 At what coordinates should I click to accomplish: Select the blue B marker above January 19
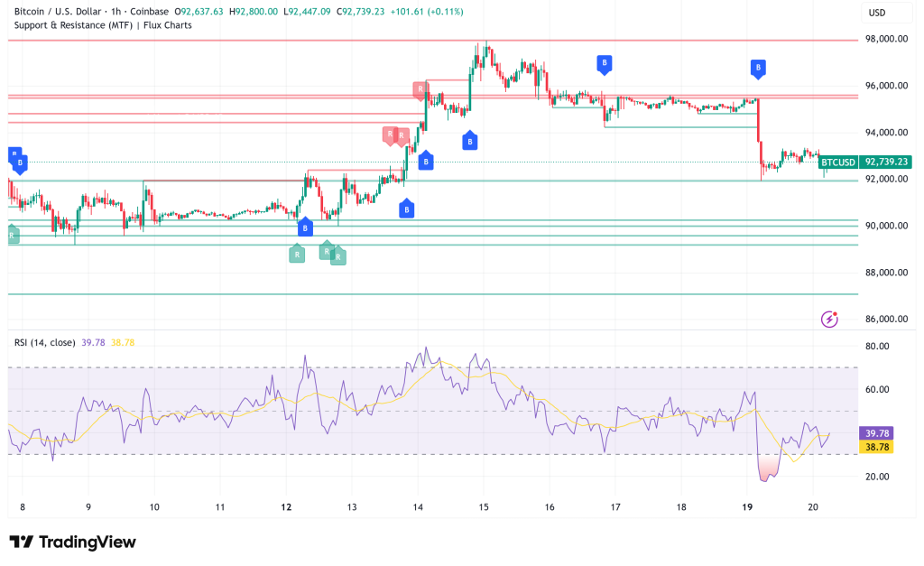(x=757, y=68)
